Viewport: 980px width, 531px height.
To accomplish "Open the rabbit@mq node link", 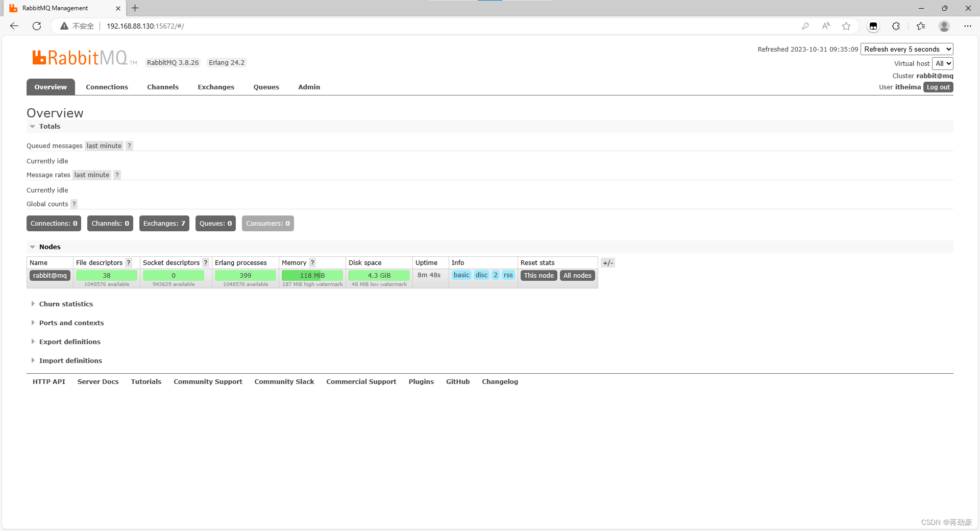I will click(x=50, y=276).
